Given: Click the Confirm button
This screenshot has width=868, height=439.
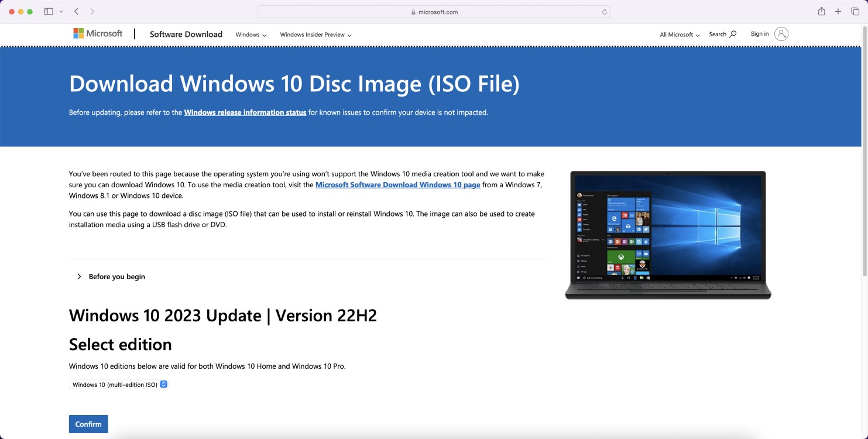Looking at the screenshot, I should tap(88, 424).
